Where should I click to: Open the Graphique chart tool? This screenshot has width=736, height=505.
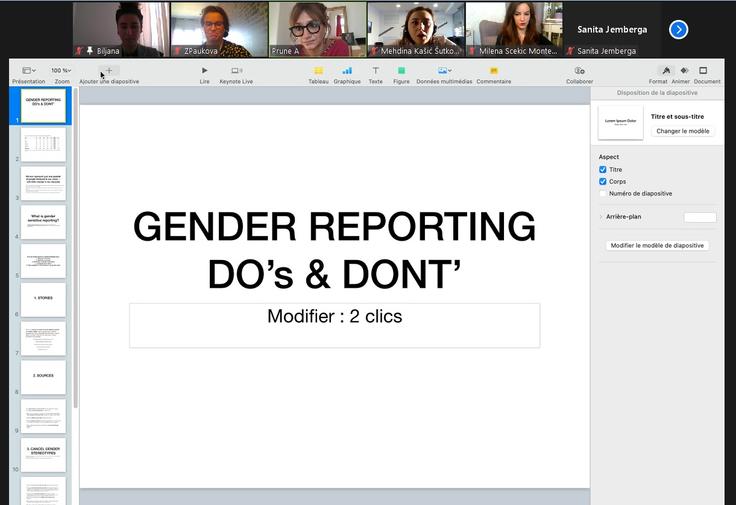[347, 71]
